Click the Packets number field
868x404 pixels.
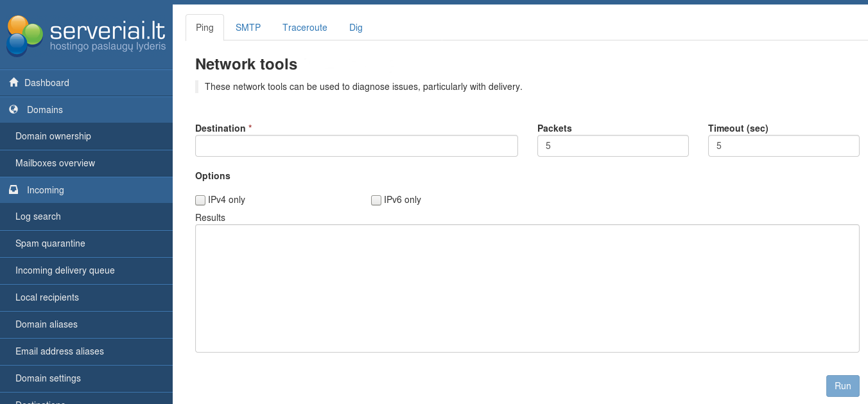tap(612, 146)
